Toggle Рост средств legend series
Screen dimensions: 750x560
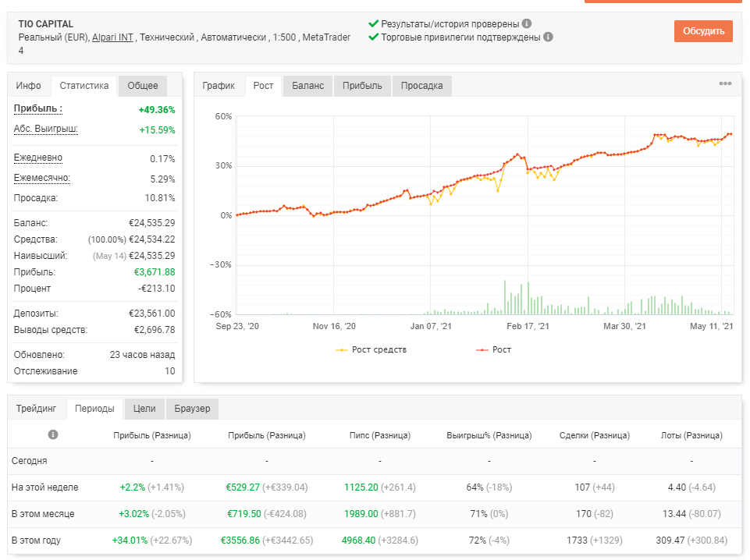pyautogui.click(x=371, y=349)
